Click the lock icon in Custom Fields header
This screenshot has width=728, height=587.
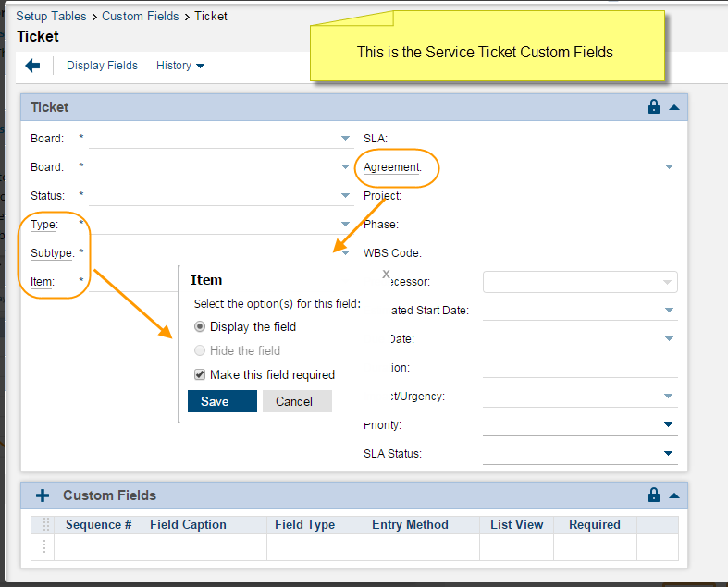pyautogui.click(x=654, y=495)
